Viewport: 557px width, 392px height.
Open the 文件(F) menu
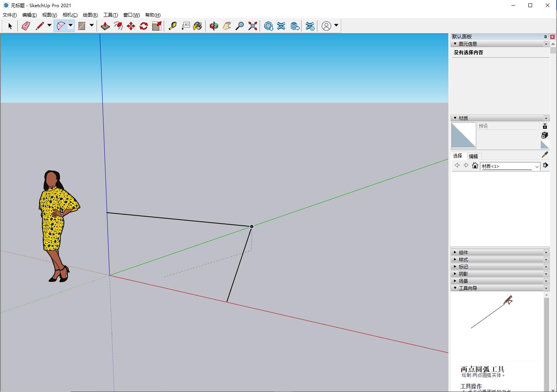coord(10,15)
